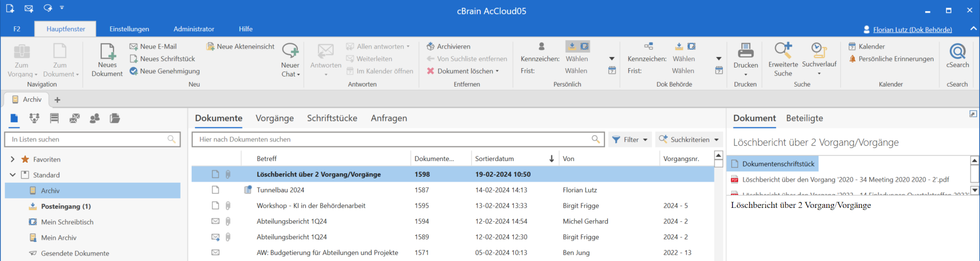Switch to the Vorgänge tab

(274, 118)
